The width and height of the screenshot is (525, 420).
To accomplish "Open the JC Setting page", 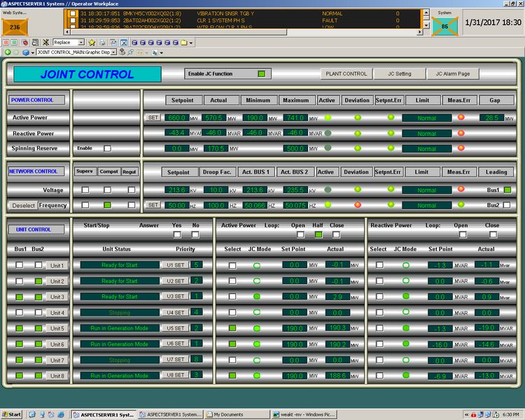I will click(x=400, y=73).
